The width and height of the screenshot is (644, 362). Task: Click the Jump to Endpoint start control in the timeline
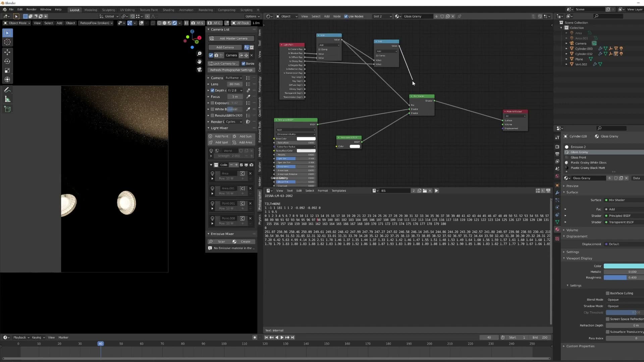coord(266,338)
